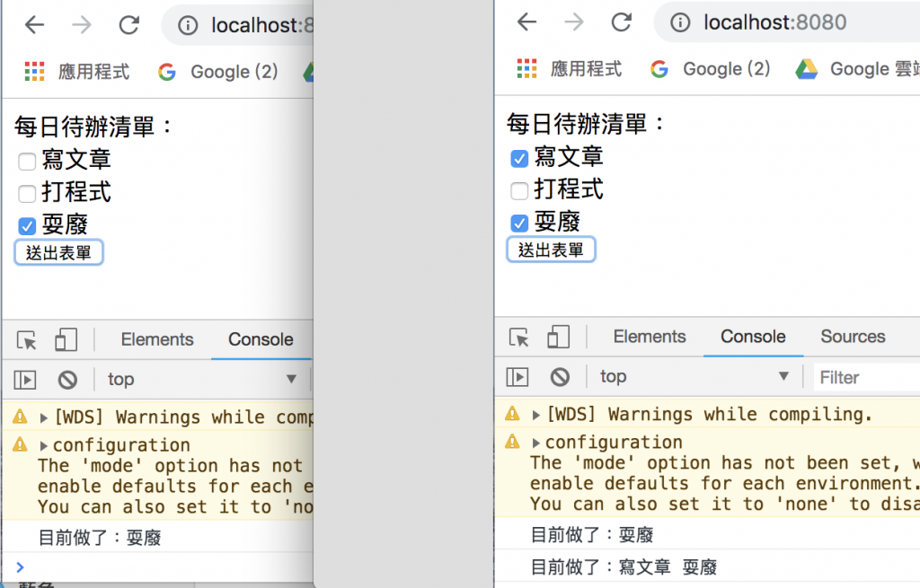This screenshot has height=588, width=920.
Task: Open the top context dropdown in left DevTools
Action: pos(202,380)
